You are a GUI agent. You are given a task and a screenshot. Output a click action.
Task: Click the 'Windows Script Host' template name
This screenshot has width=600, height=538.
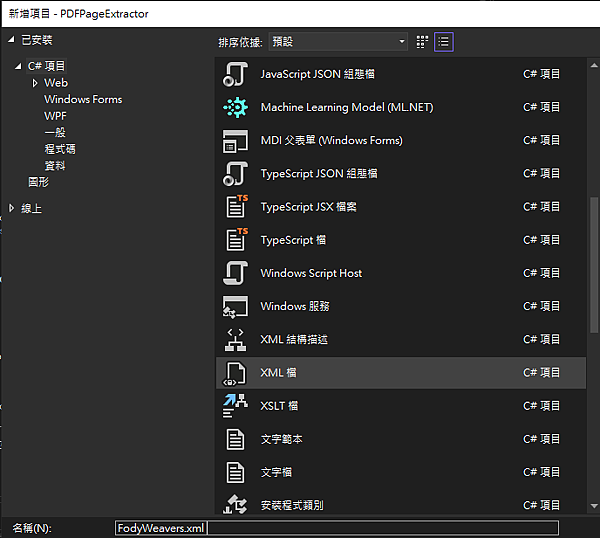311,273
